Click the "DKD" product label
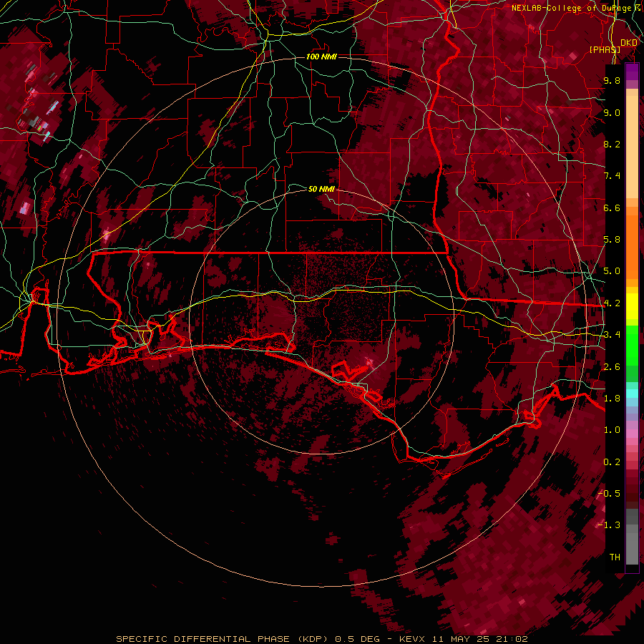This screenshot has width=644, height=644. point(628,43)
